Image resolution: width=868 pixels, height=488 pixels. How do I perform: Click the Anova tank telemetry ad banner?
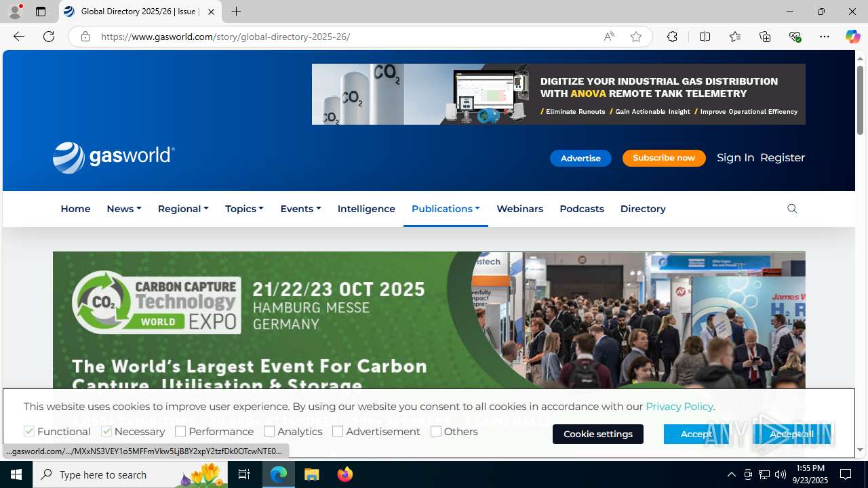pyautogui.click(x=559, y=94)
